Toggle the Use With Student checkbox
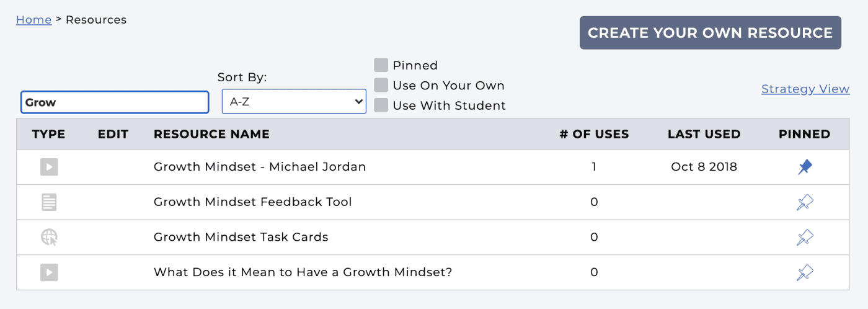Viewport: 868px width, 309px height. coord(381,105)
